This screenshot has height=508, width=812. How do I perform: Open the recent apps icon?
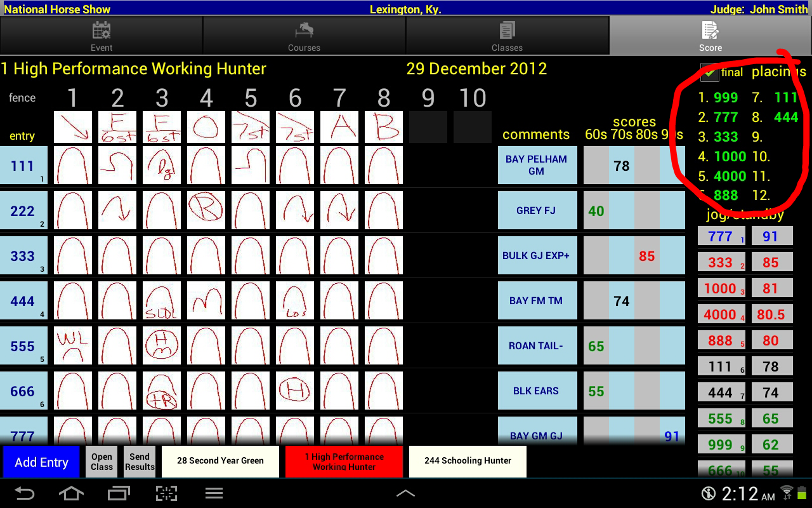[x=119, y=493]
